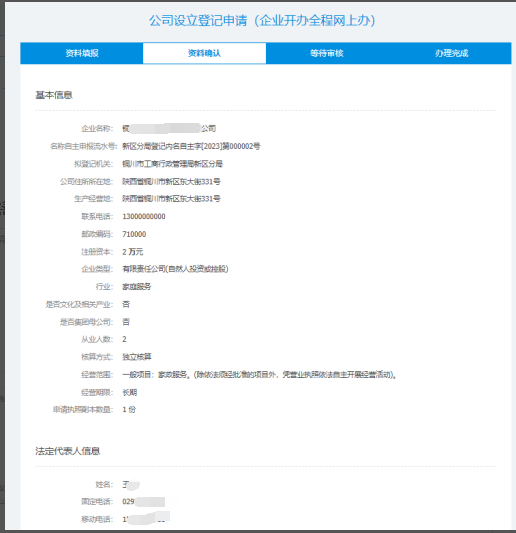Click the 固定电话 label
Viewport: 516px width, 533px height.
97,502
